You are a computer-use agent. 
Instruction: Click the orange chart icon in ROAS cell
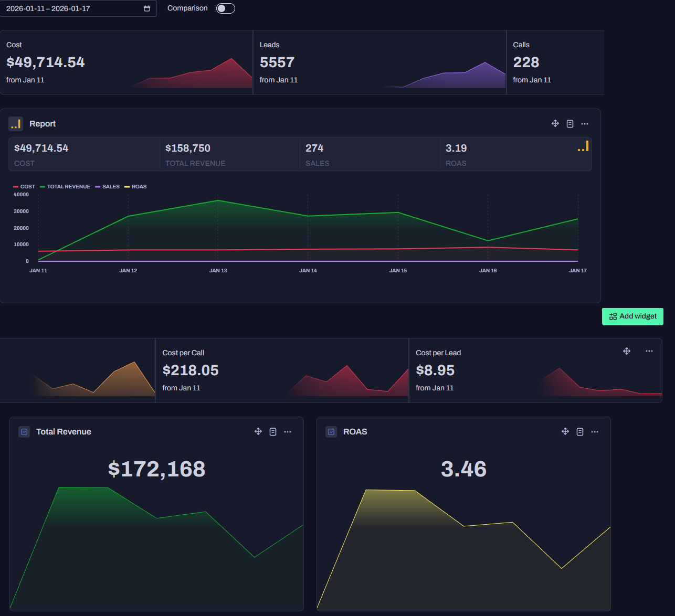[583, 146]
